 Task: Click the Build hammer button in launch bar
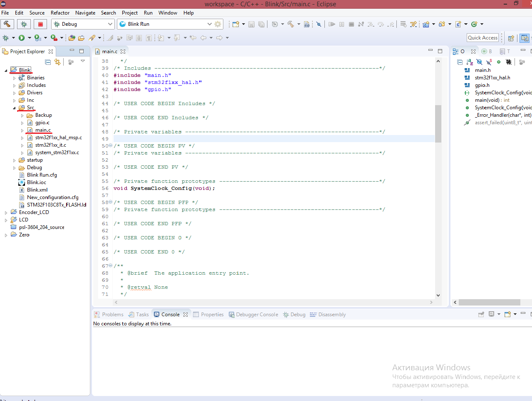(x=7, y=24)
